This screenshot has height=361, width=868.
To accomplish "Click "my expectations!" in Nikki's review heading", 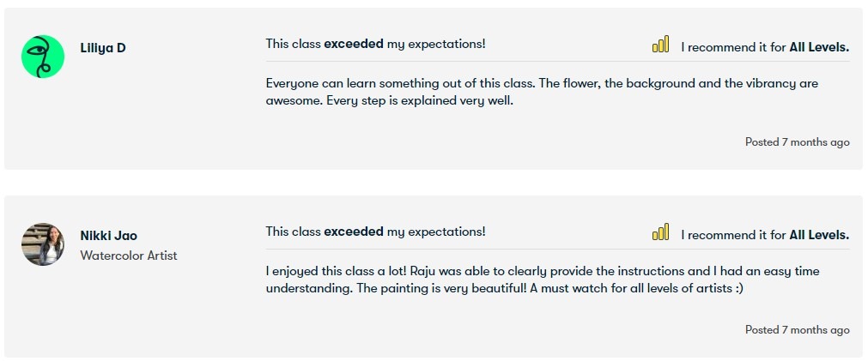I will [436, 232].
